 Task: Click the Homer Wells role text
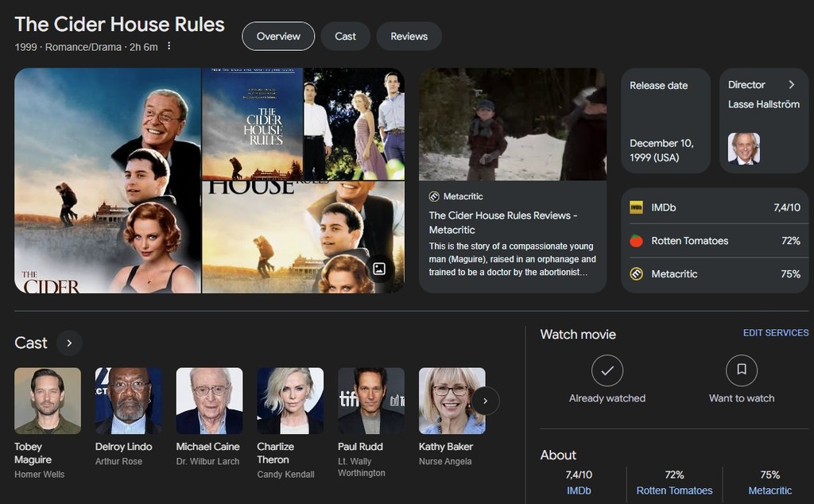(40, 475)
